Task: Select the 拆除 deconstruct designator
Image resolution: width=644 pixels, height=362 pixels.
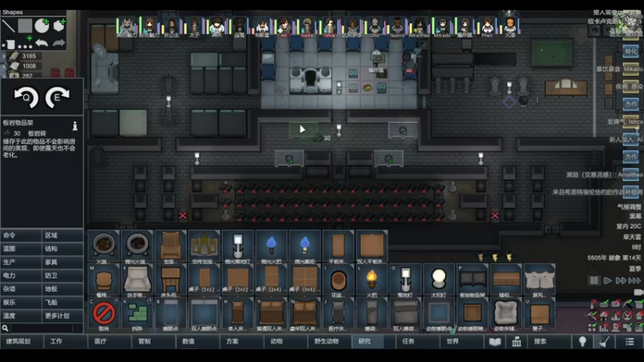Action: (137, 315)
